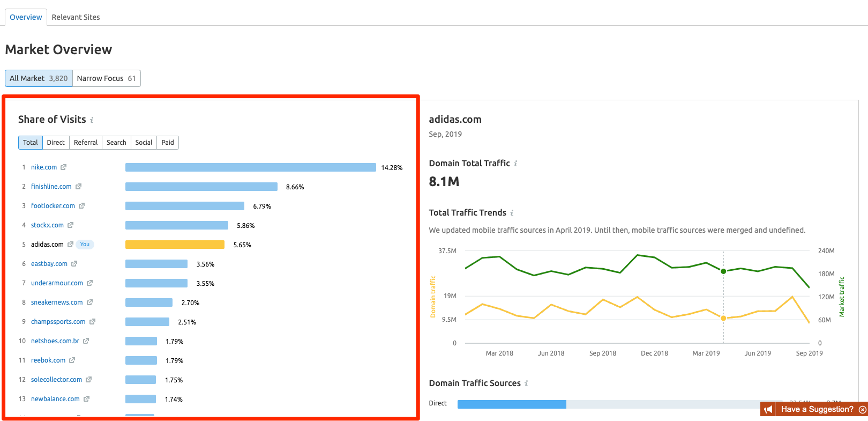The width and height of the screenshot is (868, 421).
Task: Open the underarmour.com link
Action: pyautogui.click(x=57, y=283)
